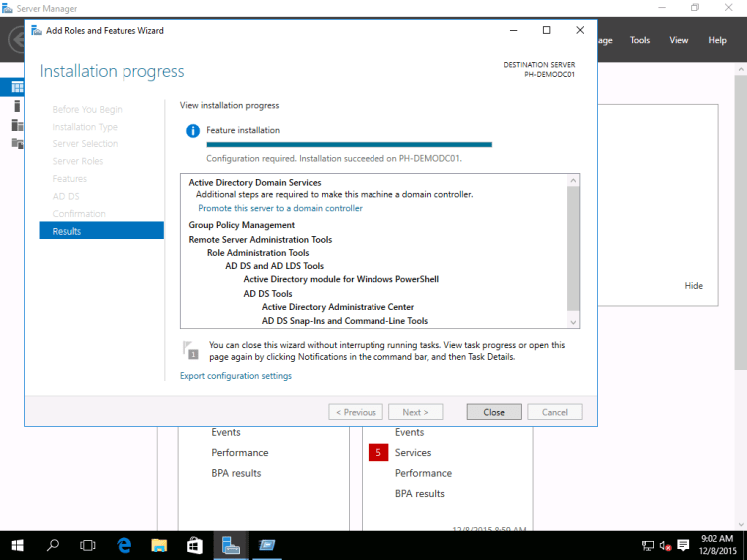This screenshot has height=560, width=747.
Task: Open Microsoft Edge from the taskbar
Action: tap(124, 545)
